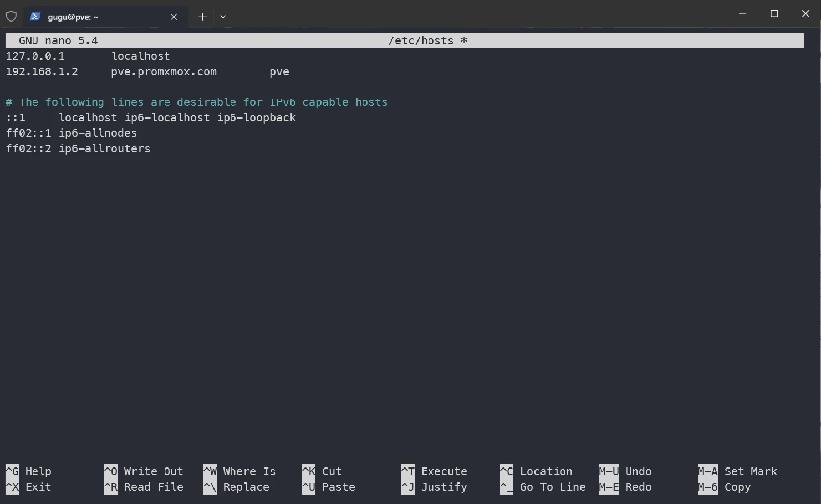This screenshot has height=504, width=821.
Task: Click the ^K Cut shortcut label
Action: pos(322,471)
